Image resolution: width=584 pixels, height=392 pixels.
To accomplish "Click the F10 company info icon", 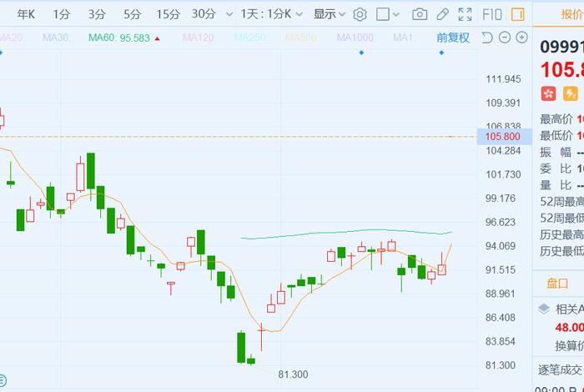I will pyautogui.click(x=492, y=14).
